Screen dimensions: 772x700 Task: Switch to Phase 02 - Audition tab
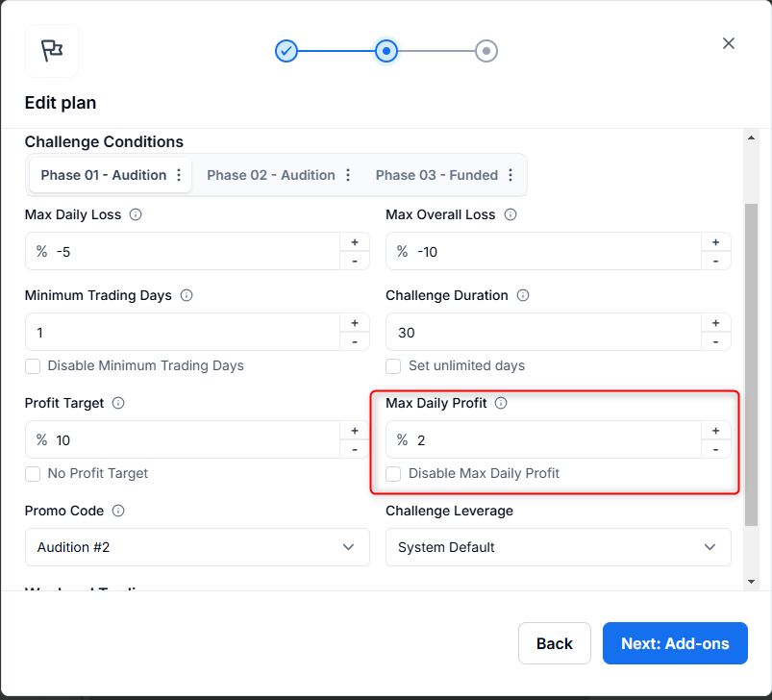click(270, 175)
